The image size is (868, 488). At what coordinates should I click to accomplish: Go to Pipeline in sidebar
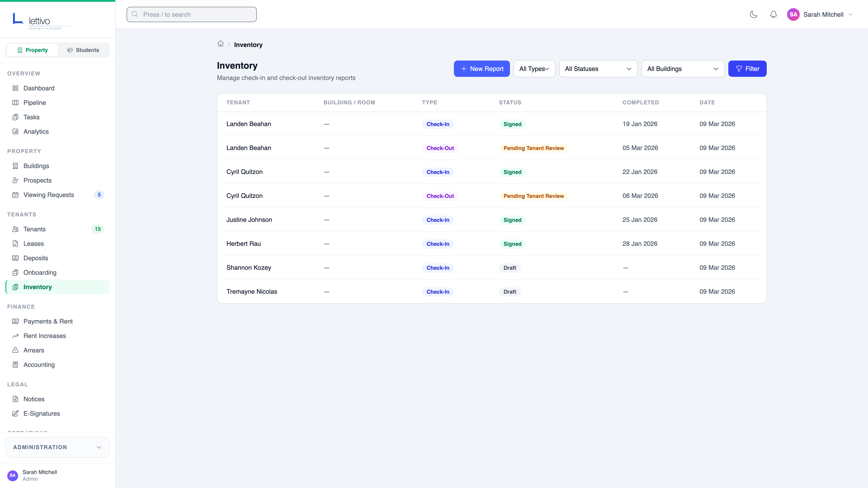point(34,103)
